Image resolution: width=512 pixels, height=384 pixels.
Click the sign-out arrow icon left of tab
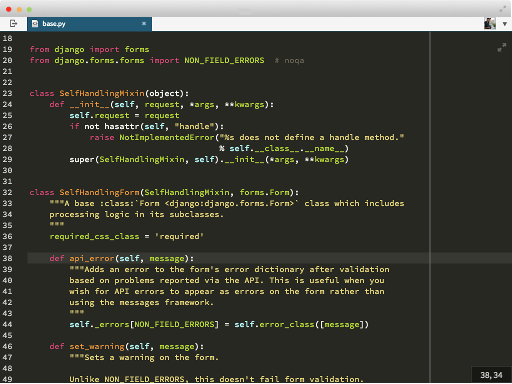point(13,23)
